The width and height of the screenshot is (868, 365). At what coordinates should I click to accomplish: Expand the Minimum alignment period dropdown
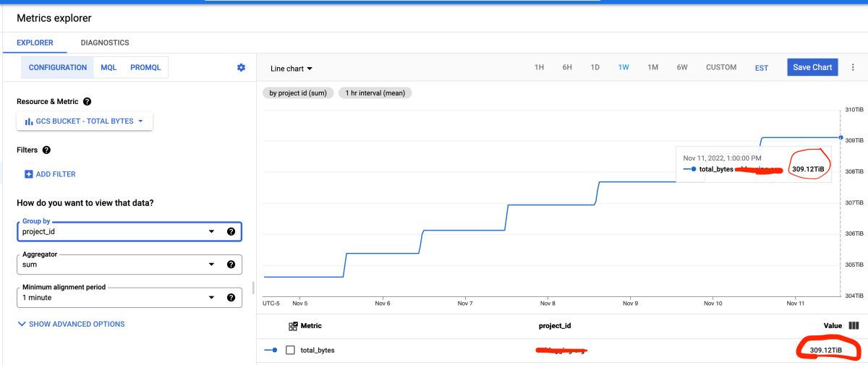(x=211, y=297)
